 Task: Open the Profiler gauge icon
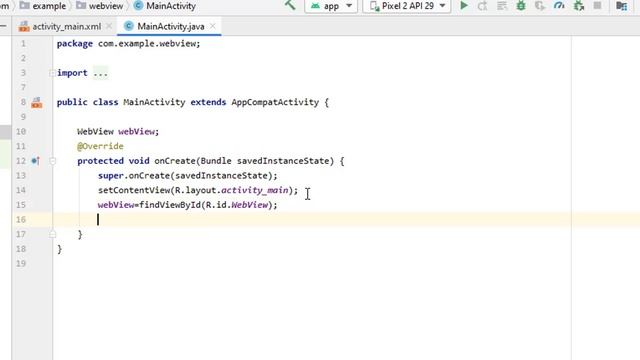click(x=559, y=6)
